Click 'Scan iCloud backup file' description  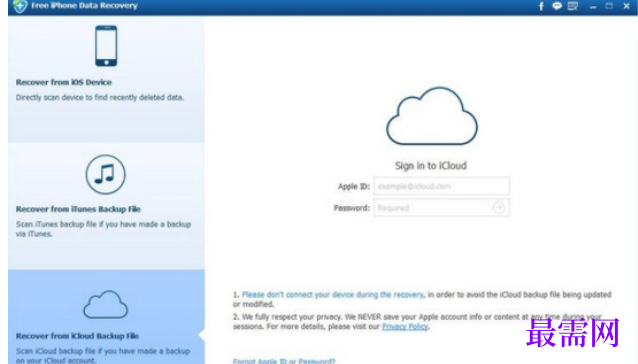point(103,355)
